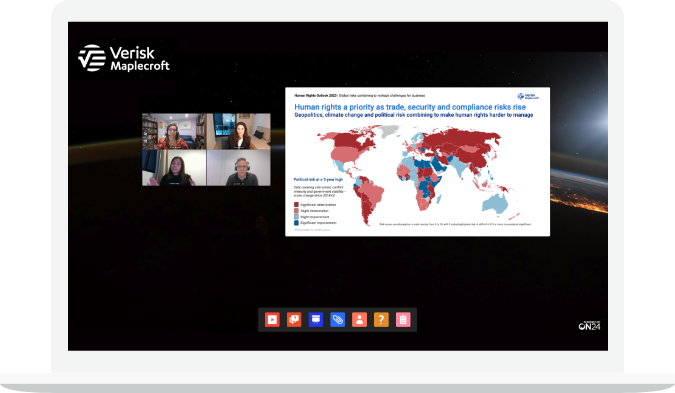Open the media player widget in dock

(272, 320)
